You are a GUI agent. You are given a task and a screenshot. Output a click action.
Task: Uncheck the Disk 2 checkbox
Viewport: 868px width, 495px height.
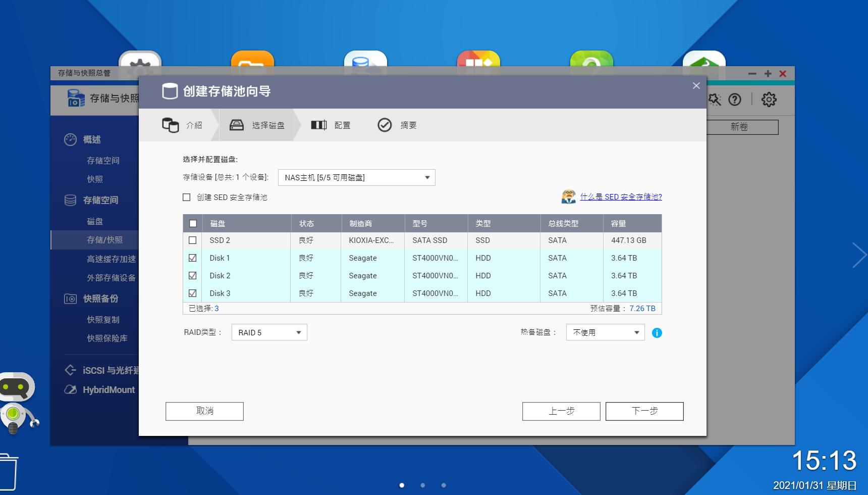[x=192, y=275]
